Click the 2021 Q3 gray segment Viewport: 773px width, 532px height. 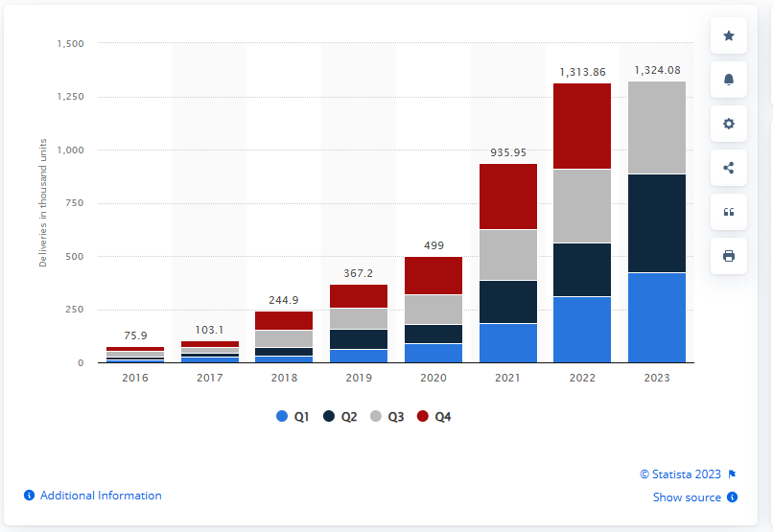[x=508, y=255]
